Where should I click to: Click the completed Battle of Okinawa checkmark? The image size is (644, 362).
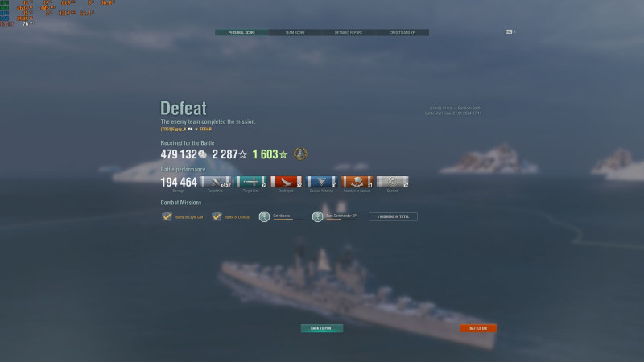click(217, 216)
